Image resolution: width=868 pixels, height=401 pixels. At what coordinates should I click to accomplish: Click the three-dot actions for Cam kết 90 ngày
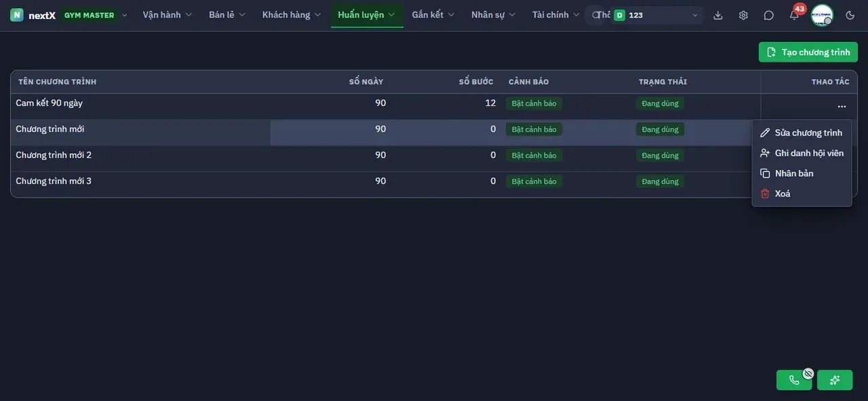tap(842, 106)
